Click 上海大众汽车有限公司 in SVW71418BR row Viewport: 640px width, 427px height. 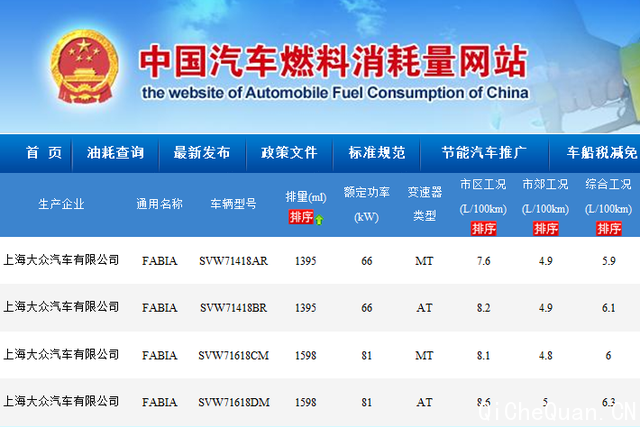[x=61, y=307]
